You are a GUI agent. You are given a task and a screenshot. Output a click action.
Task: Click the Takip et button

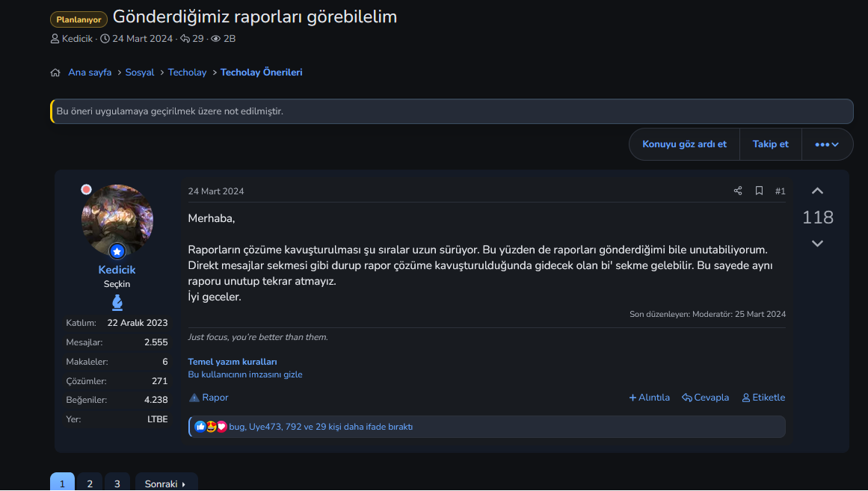[x=771, y=144]
